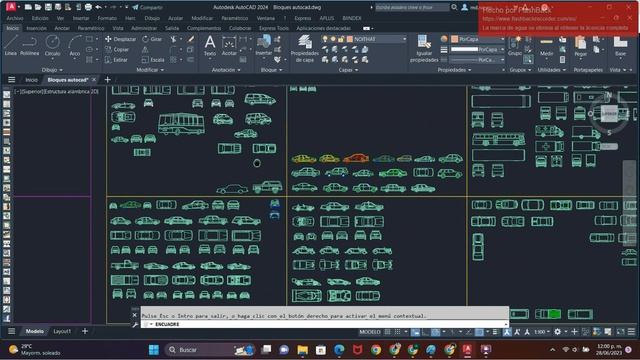Toggle grid display in status bar
This screenshot has width=640, height=360.
pyautogui.click(x=387, y=332)
